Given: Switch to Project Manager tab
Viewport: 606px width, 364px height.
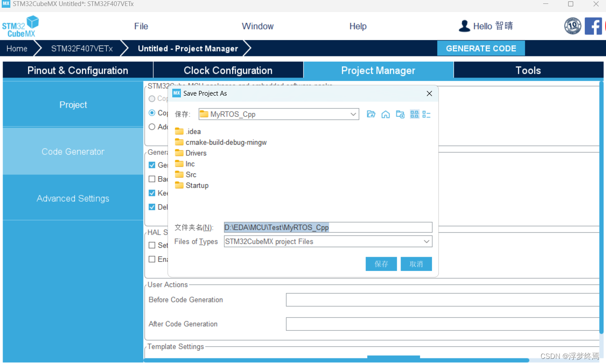Looking at the screenshot, I should [378, 70].
